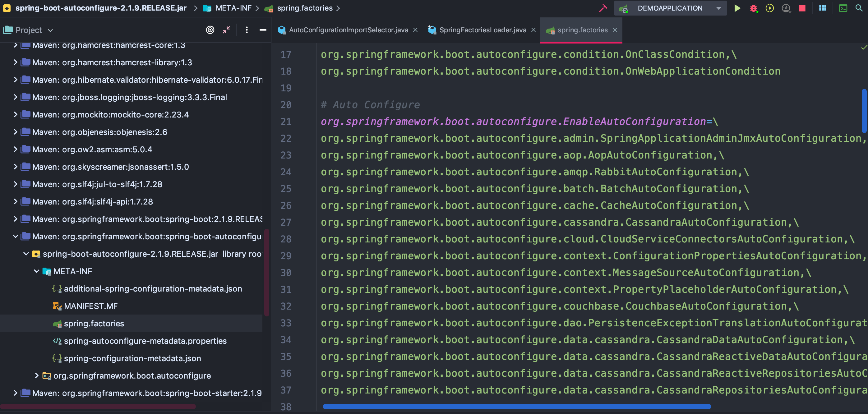The image size is (868, 414).
Task: Select Maven spring-boot:2.1.9.RELEASE library
Action: [x=147, y=219]
